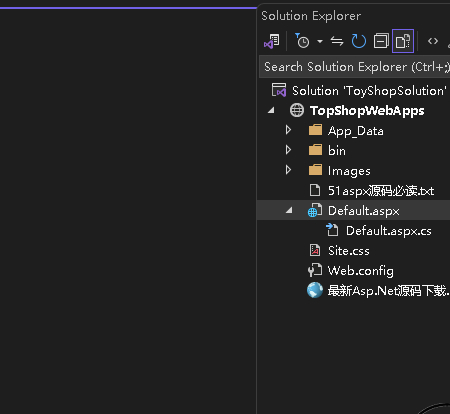Collapse All items in Solution Explorer

pos(381,41)
